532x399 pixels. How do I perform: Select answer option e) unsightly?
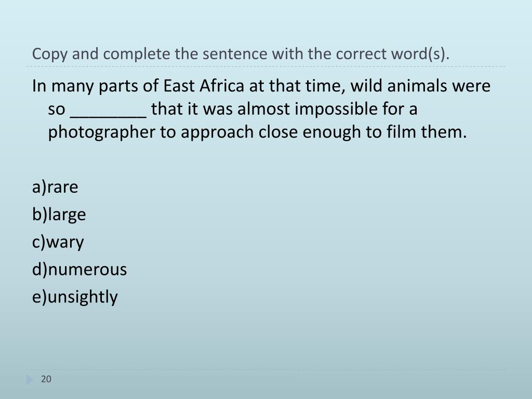(75, 297)
